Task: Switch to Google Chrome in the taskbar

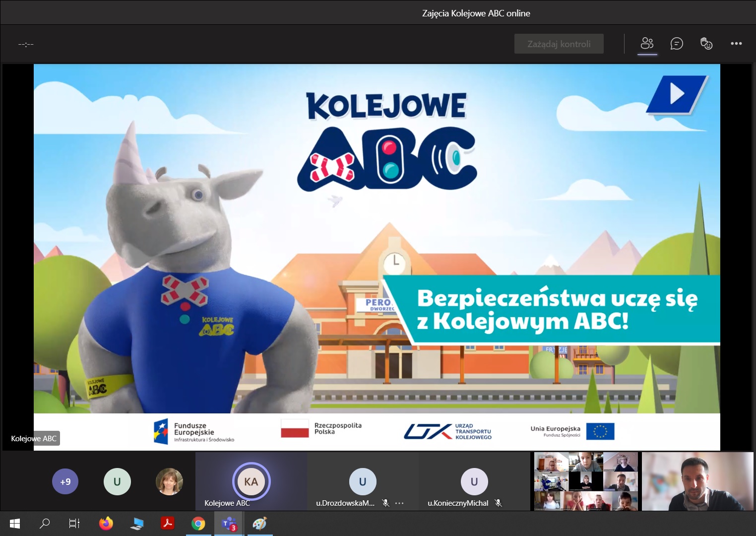Action: [198, 524]
